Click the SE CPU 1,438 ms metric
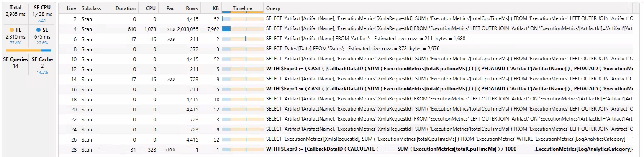 click(x=42, y=14)
